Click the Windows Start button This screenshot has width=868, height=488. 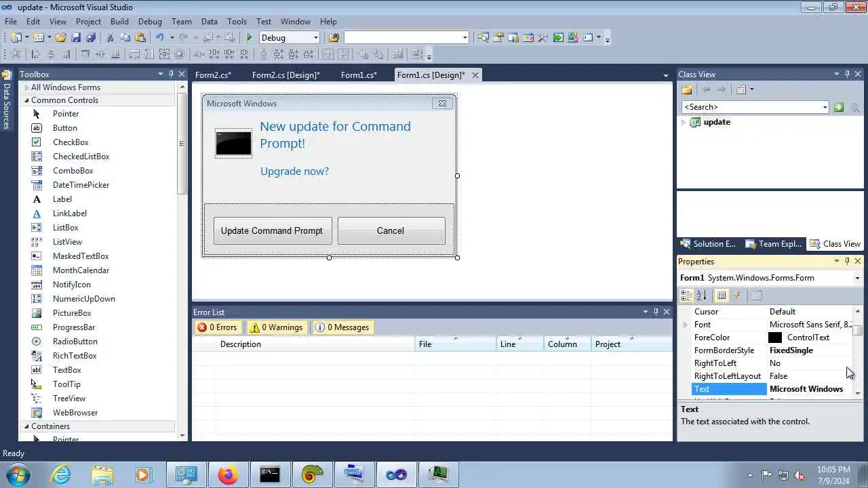(x=18, y=474)
